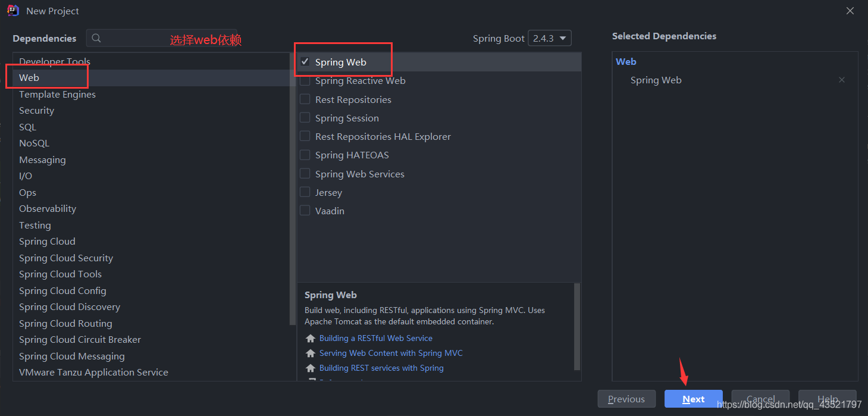This screenshot has width=868, height=416.
Task: Click the Web group in Selected Dependencies
Action: [626, 61]
